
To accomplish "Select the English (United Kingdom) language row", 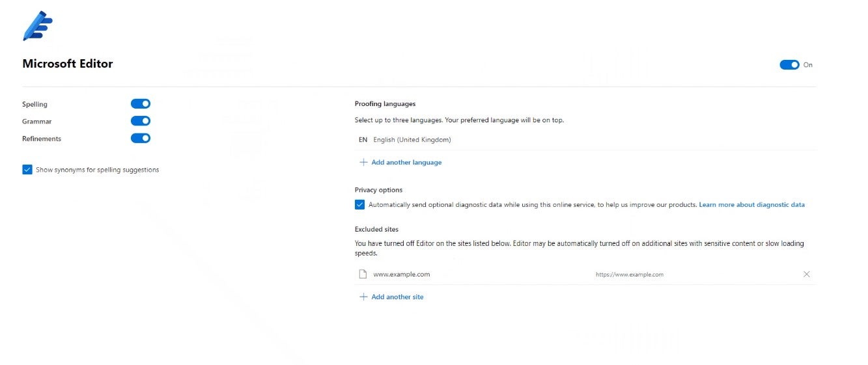I will click(412, 140).
